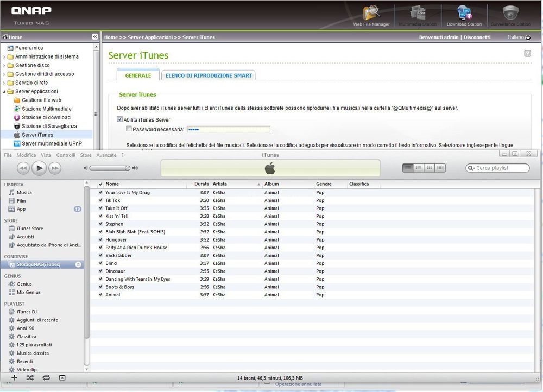Screen dimensions: 543x392
Task: Click the iTunes next track button
Action: [55, 168]
